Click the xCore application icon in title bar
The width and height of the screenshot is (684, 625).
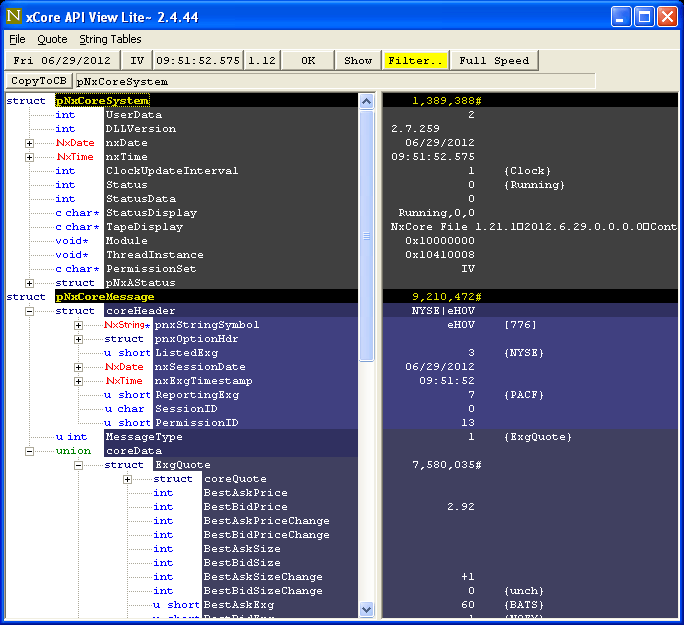coord(15,16)
